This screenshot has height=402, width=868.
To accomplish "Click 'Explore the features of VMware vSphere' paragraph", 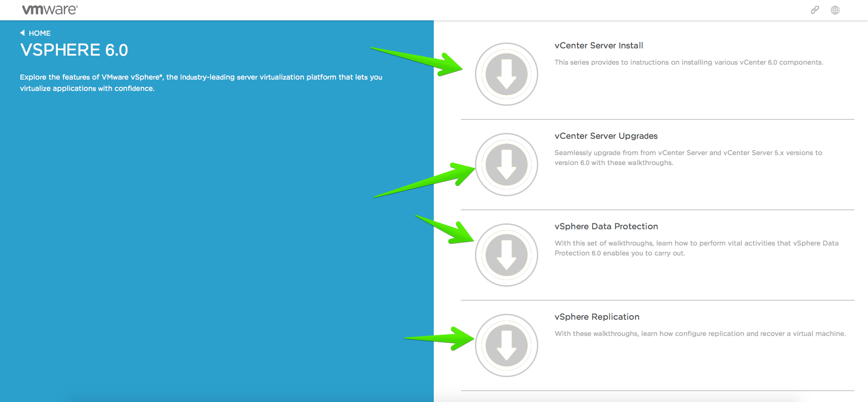I will [201, 83].
